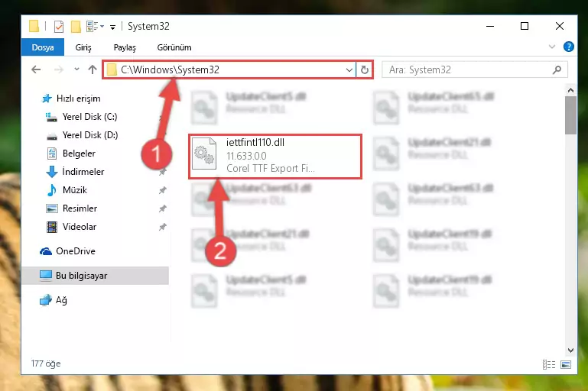
Task: Click the Properties quick access icon
Action: pos(59,27)
